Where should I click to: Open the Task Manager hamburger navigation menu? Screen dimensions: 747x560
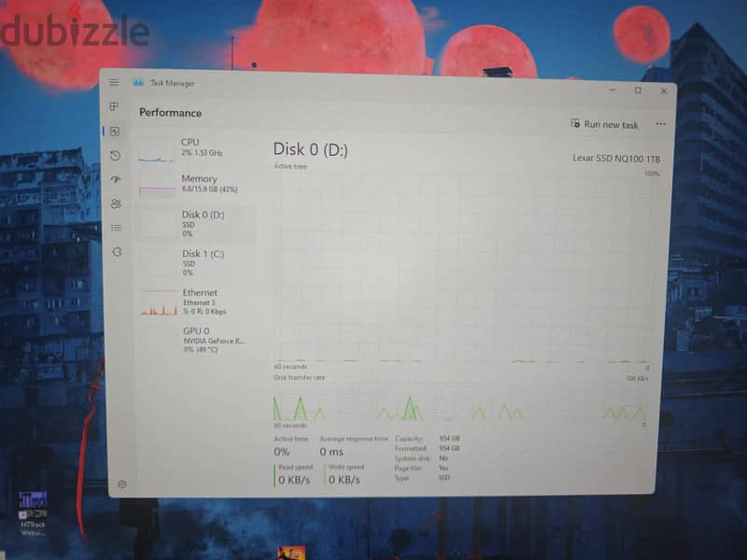[x=114, y=82]
